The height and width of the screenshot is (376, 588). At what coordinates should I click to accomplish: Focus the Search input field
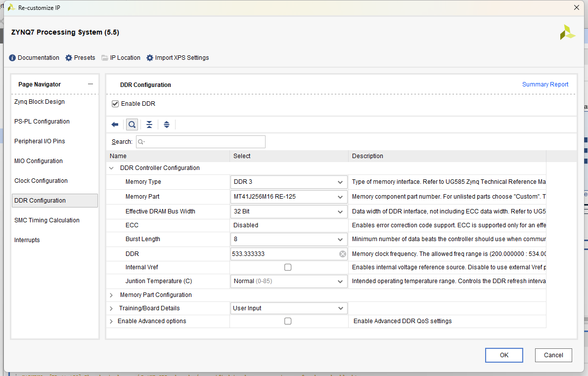pos(201,142)
